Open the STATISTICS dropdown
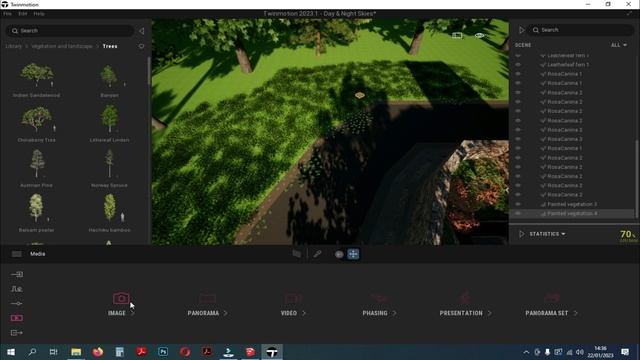640x360 pixels. pyautogui.click(x=547, y=234)
